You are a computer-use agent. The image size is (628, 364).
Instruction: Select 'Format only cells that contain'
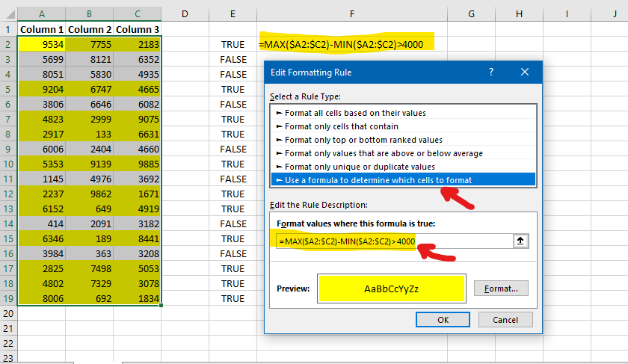[403, 126]
